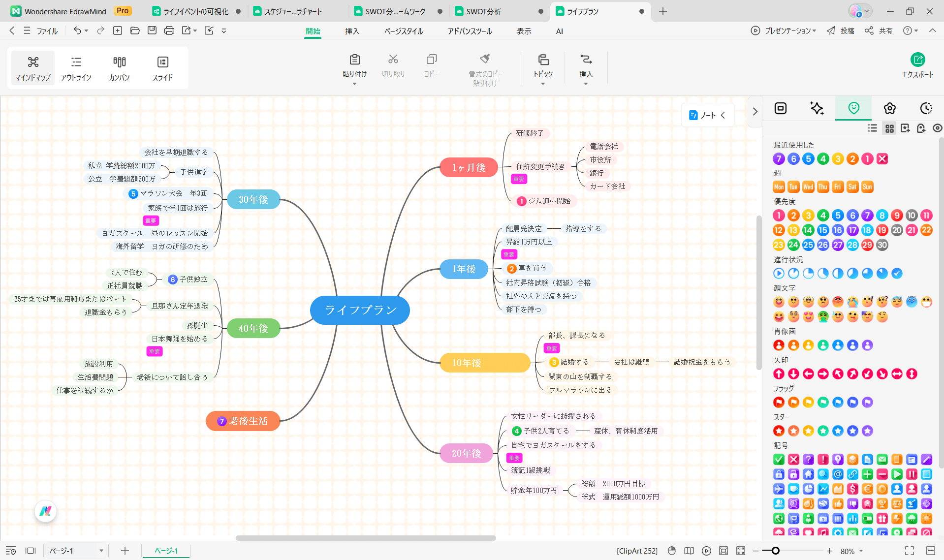Select the green checkmark symbol clipart
944x560 pixels.
pyautogui.click(x=779, y=460)
